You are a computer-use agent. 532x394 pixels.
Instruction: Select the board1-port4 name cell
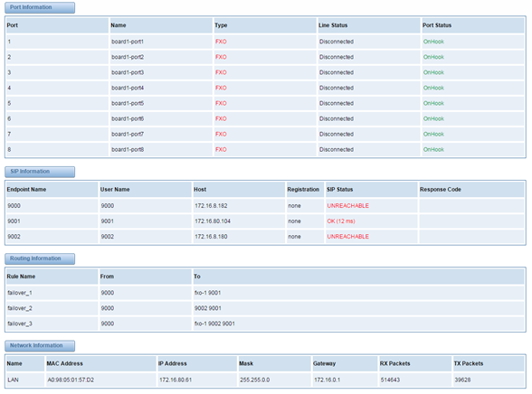[x=128, y=88]
